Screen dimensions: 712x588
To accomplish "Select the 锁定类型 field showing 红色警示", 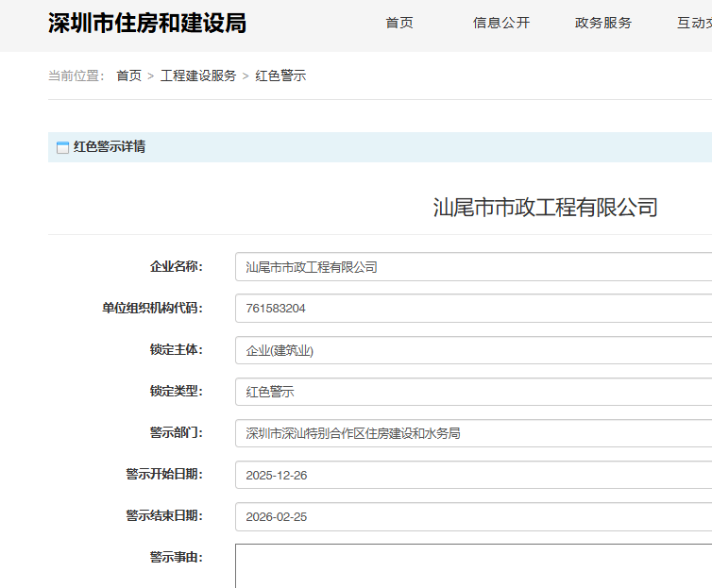I will pyautogui.click(x=472, y=392).
